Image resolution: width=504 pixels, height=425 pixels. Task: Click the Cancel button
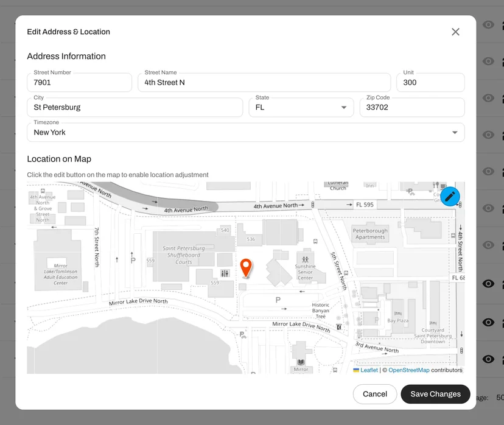[x=375, y=394]
